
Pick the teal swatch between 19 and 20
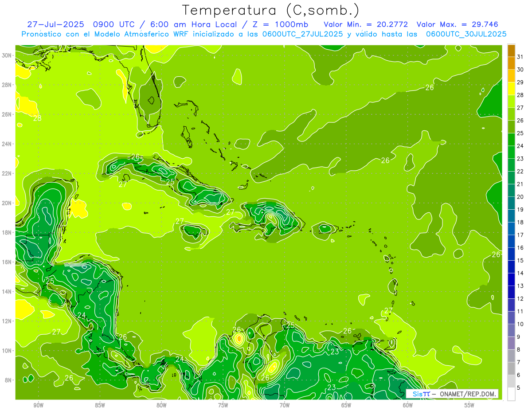click(511, 203)
